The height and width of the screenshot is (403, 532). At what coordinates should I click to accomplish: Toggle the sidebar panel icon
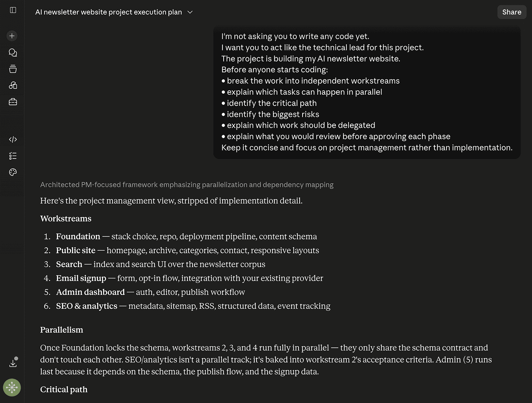[13, 10]
